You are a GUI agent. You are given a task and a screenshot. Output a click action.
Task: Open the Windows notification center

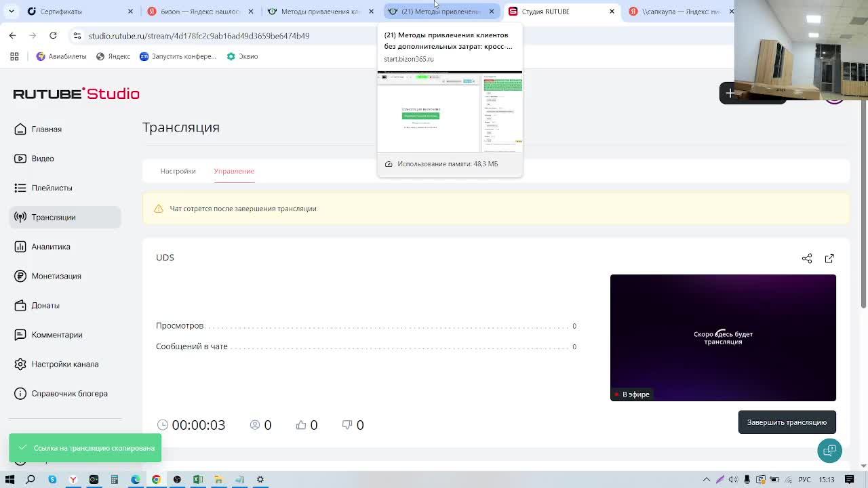coord(849,479)
